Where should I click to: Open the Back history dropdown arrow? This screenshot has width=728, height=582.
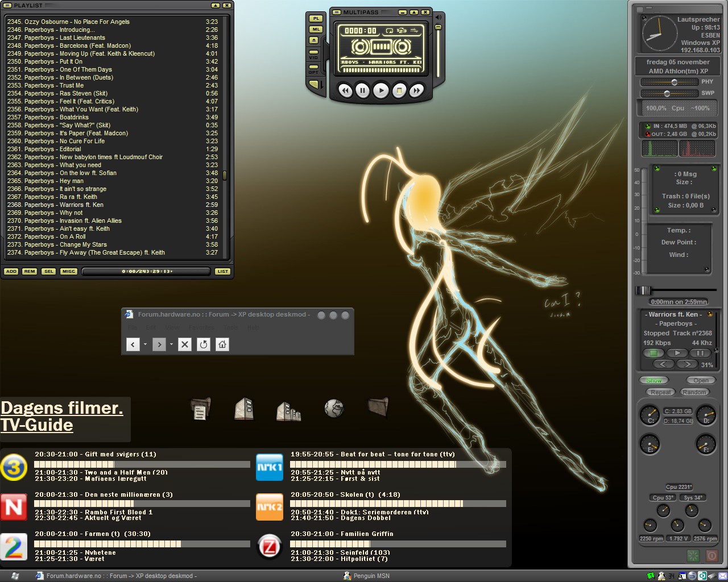coord(145,344)
